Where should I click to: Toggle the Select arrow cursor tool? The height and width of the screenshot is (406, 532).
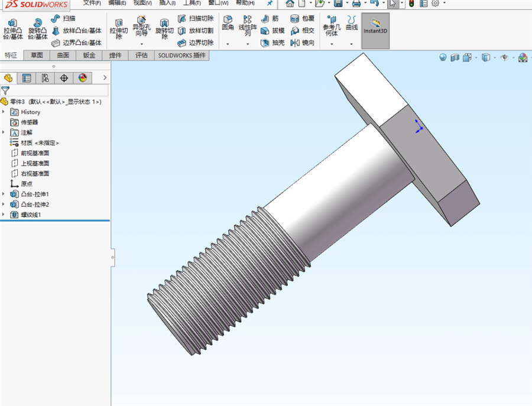(x=393, y=4)
